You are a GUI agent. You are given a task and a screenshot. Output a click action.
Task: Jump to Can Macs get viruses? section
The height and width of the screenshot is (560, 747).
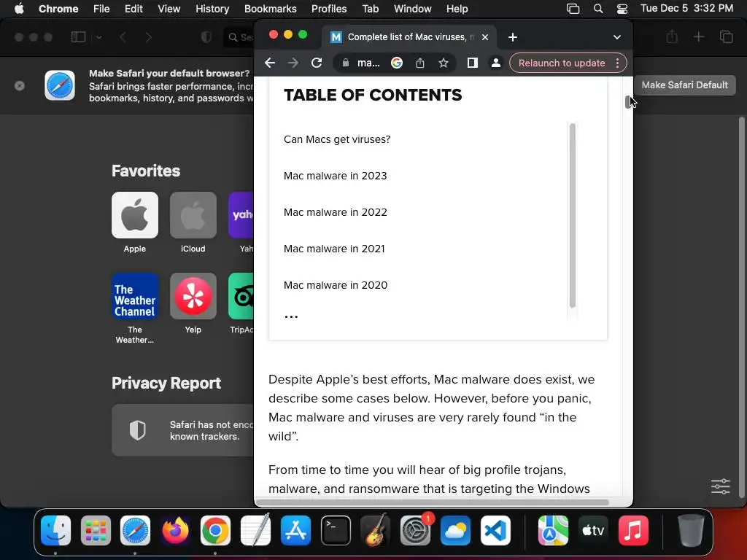click(337, 139)
